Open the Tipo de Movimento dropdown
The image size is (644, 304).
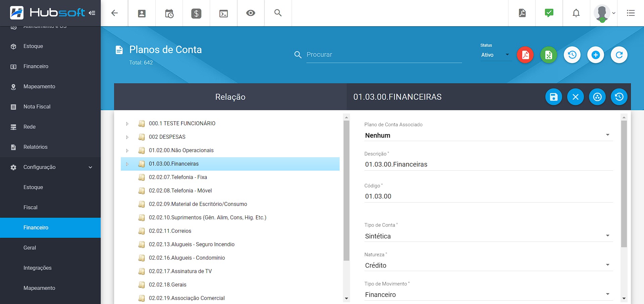(488, 295)
